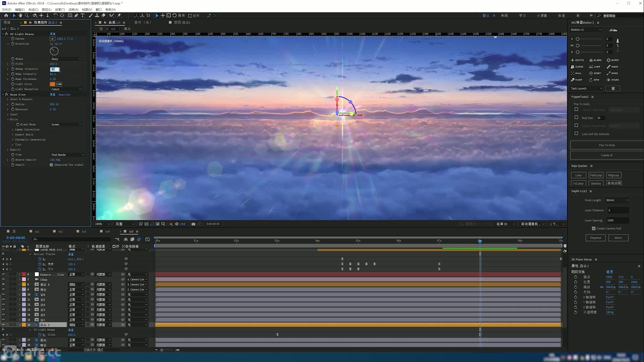This screenshot has height=362, width=644.
Task: Toggle the Unmult Required for Alpha checkbox
Action: 51,165
